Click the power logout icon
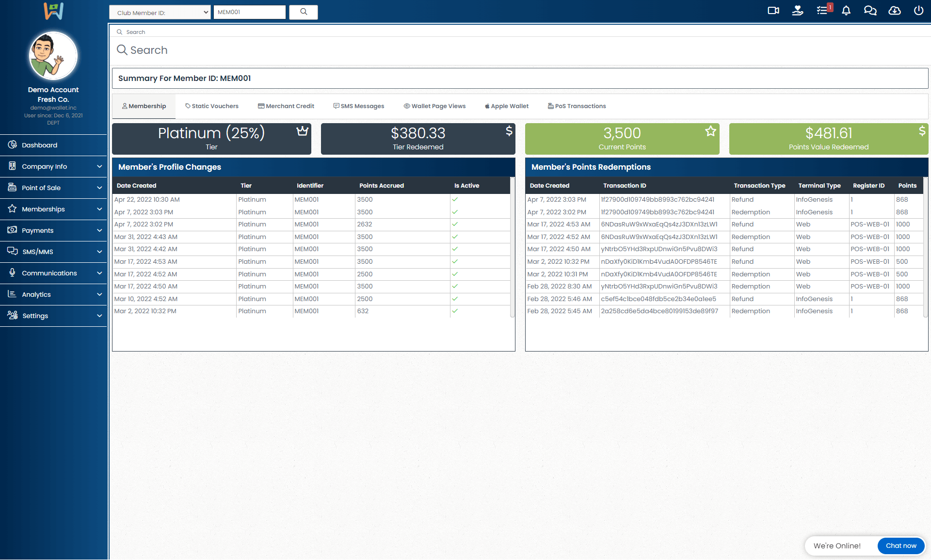Viewport: 931px width, 560px height. pyautogui.click(x=918, y=11)
